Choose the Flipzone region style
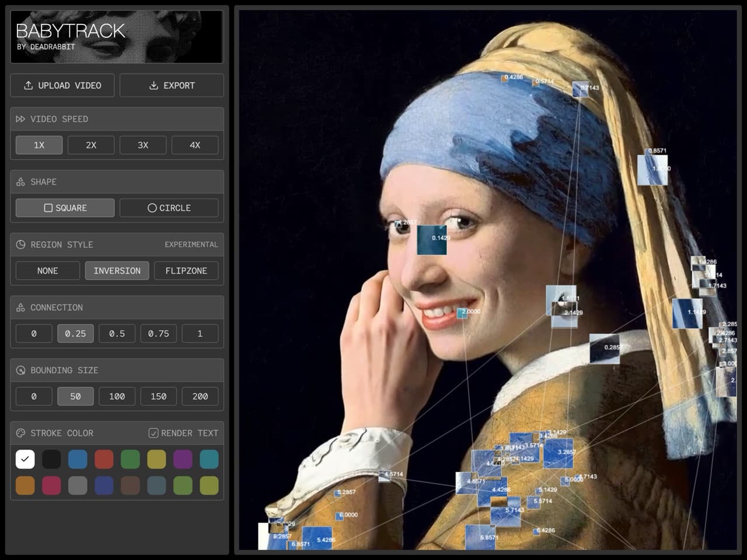The image size is (747, 560). (x=186, y=271)
